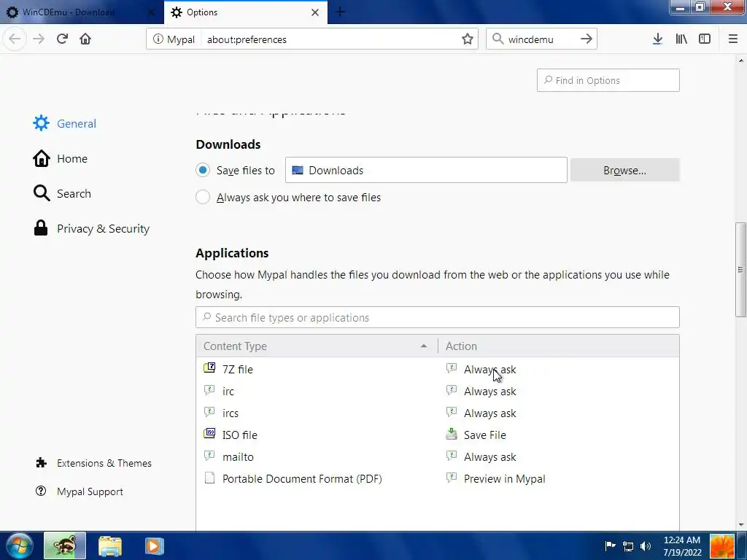
Task: Click the PDF document icon
Action: click(209, 478)
